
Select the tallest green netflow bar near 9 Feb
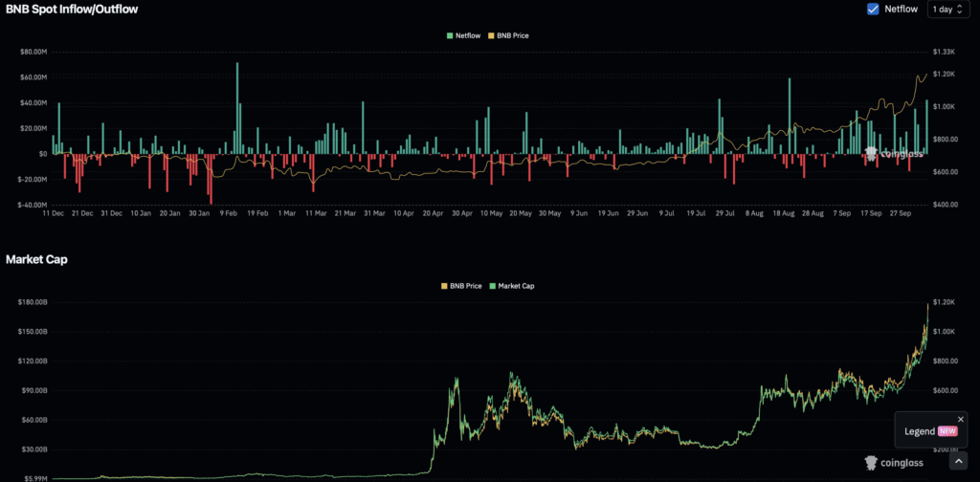(237, 107)
